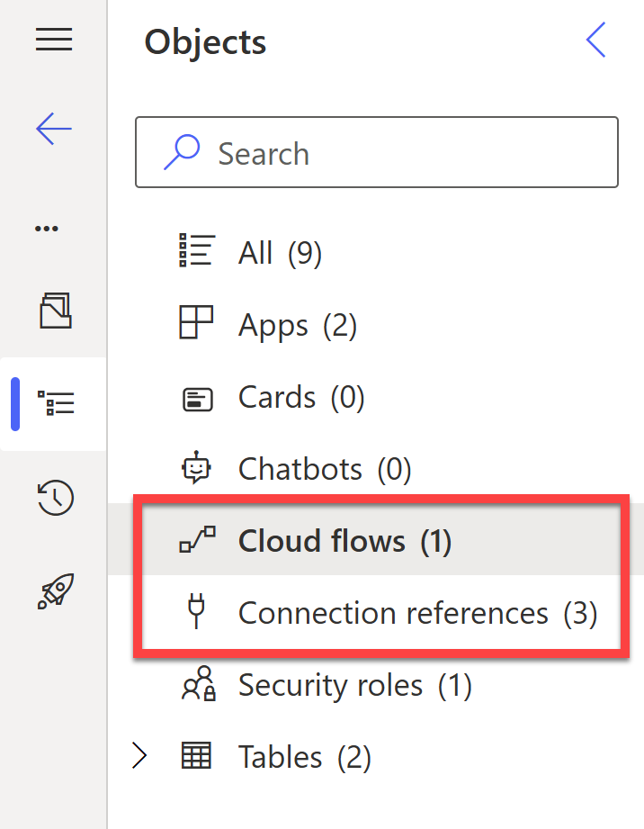Open Chatbots (0) category
The image size is (644, 829).
(325, 469)
